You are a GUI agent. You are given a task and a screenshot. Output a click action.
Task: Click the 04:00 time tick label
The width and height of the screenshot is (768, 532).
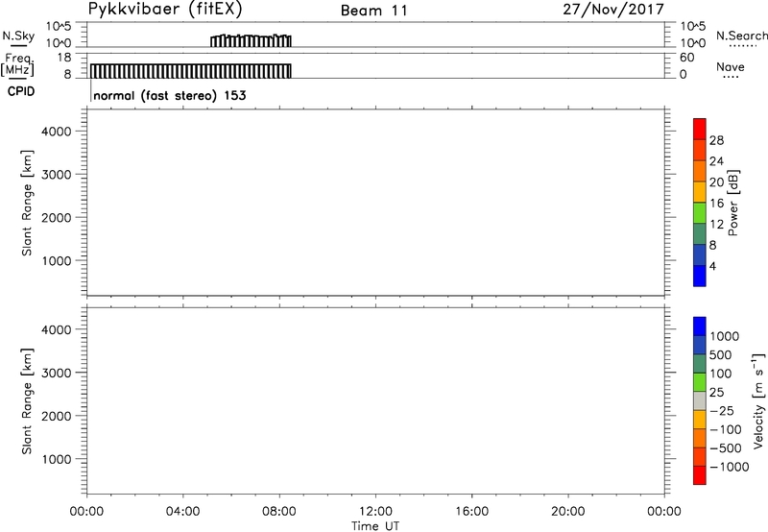(x=183, y=512)
